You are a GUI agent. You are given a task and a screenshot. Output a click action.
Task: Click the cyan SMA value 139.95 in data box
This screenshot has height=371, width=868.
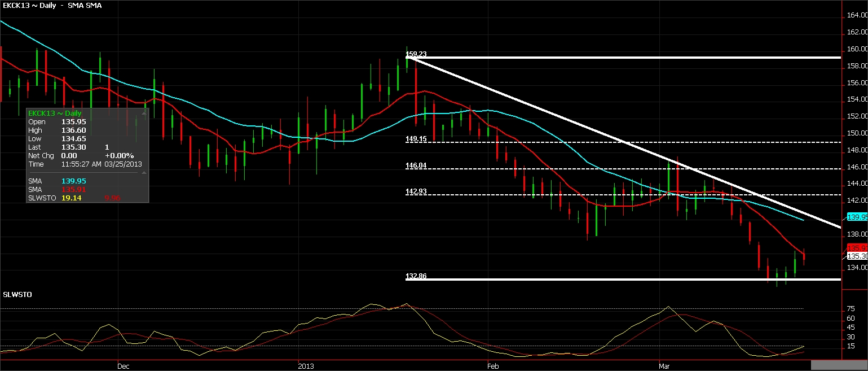click(73, 181)
